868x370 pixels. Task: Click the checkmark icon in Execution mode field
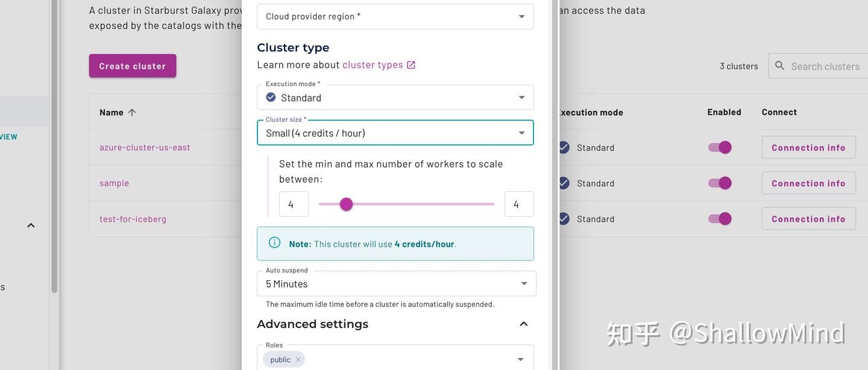(271, 98)
